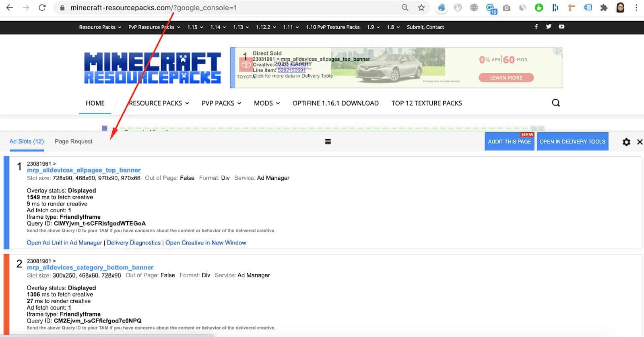The width and height of the screenshot is (644, 337).
Task: Expand the 1.8 version dropdown
Action: (393, 27)
